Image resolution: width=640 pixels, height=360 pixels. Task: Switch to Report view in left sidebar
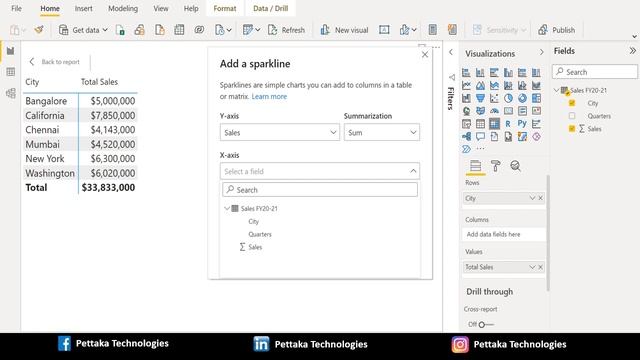11,51
